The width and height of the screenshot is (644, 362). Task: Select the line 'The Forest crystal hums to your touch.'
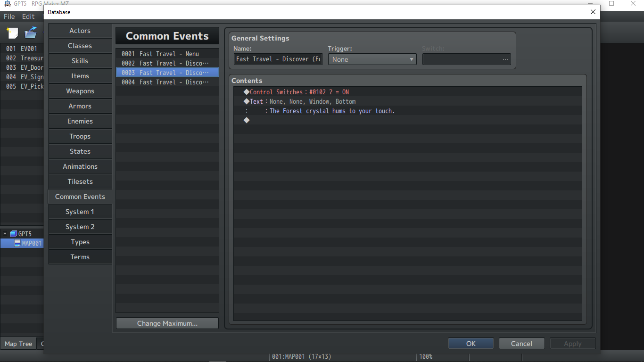408,111
